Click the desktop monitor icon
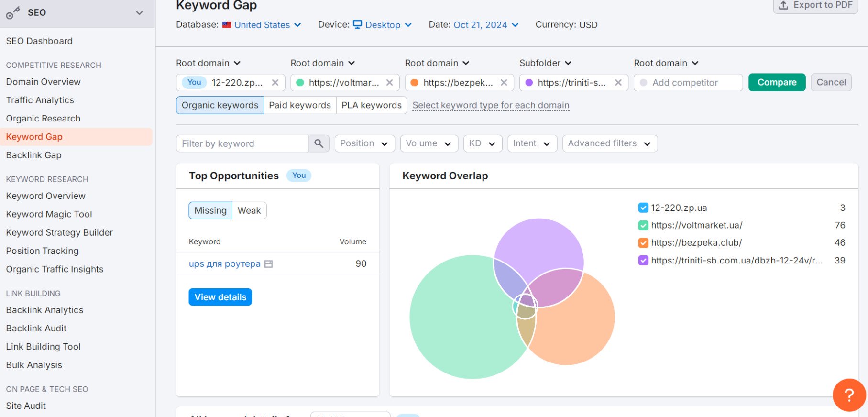868x417 pixels. point(357,24)
